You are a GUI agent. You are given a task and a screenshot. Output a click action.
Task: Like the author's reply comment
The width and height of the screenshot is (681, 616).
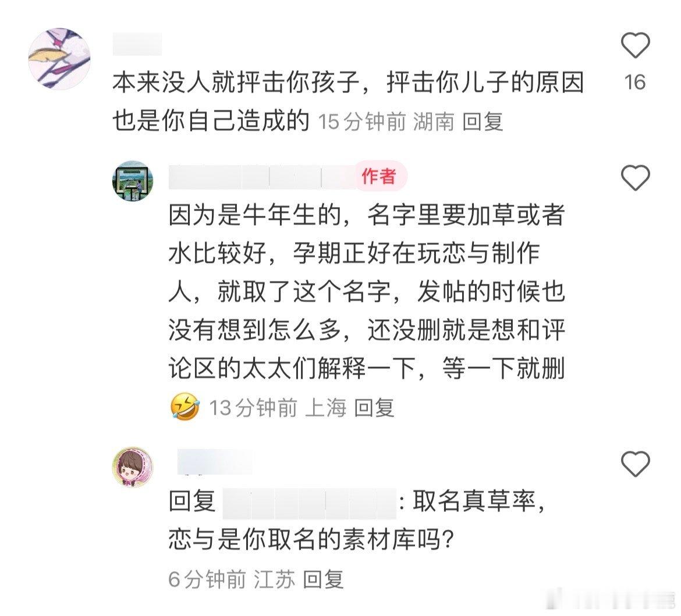point(635,177)
